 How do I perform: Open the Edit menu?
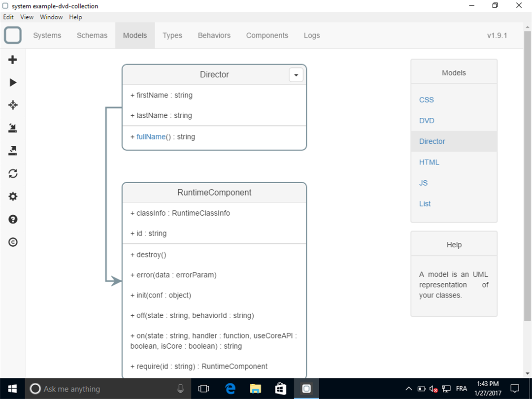(x=8, y=17)
